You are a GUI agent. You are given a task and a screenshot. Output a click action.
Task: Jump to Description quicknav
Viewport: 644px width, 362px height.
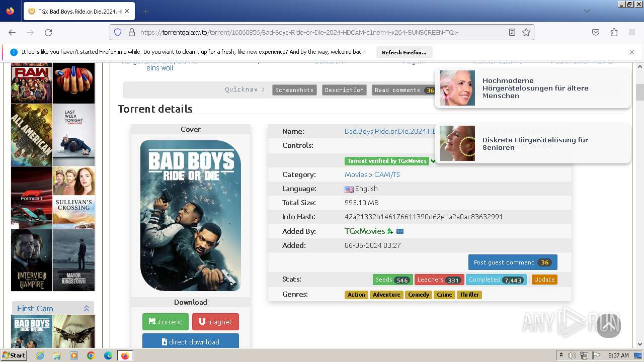tap(344, 90)
